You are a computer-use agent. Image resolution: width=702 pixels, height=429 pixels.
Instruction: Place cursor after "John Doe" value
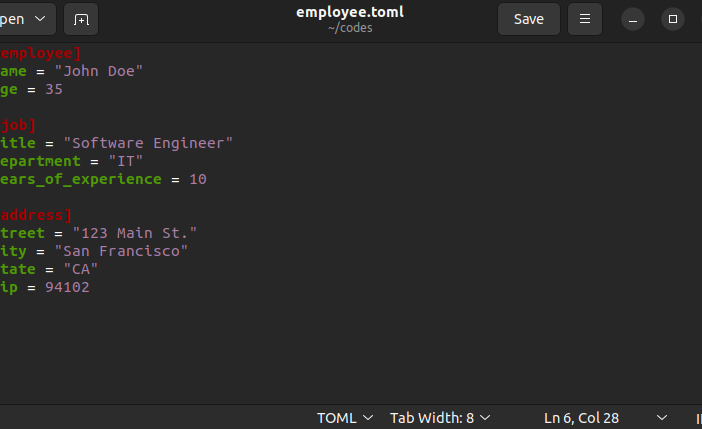143,71
